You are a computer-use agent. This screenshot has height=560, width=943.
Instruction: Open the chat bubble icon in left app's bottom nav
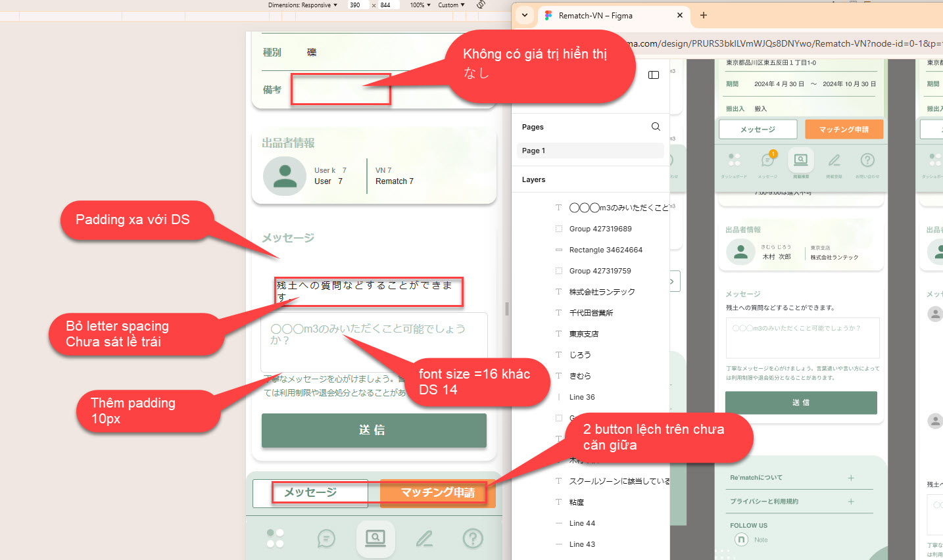coord(326,539)
